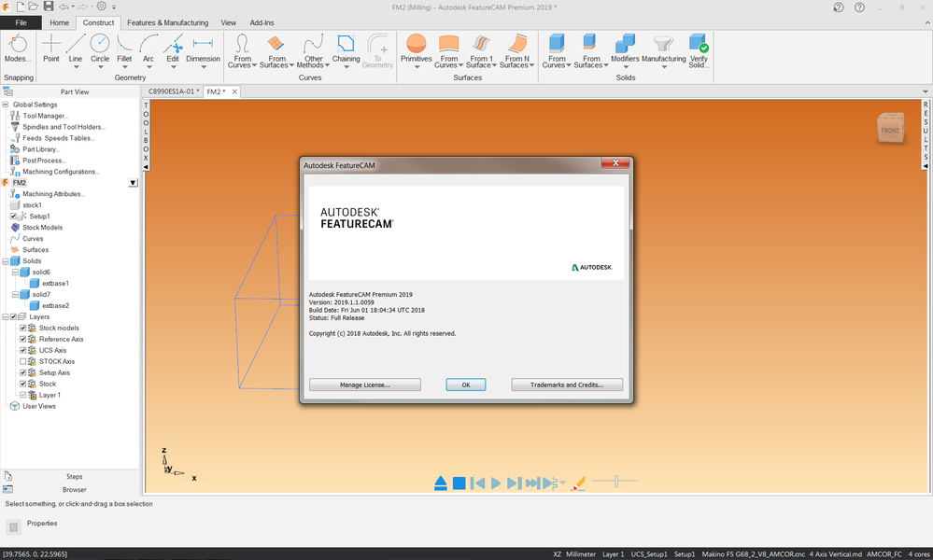Toggle UCS Axis layer checkbox

click(x=23, y=351)
